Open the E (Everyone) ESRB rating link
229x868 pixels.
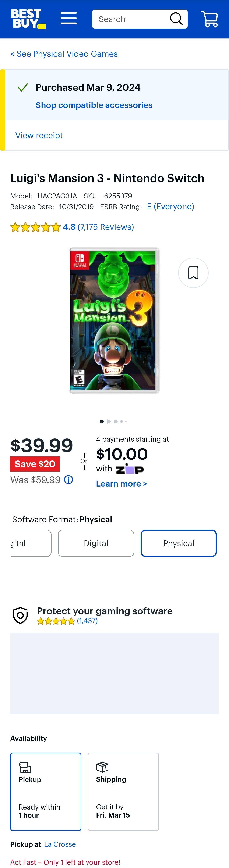click(x=170, y=207)
